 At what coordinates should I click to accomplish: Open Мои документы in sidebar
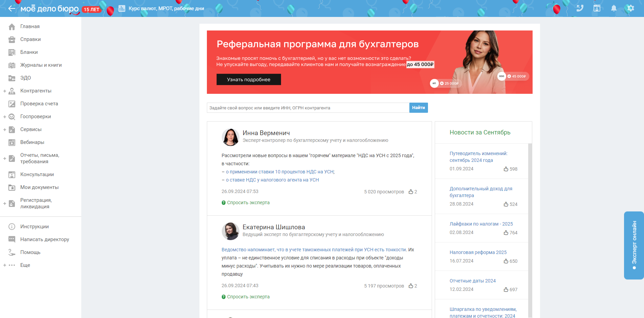point(39,187)
